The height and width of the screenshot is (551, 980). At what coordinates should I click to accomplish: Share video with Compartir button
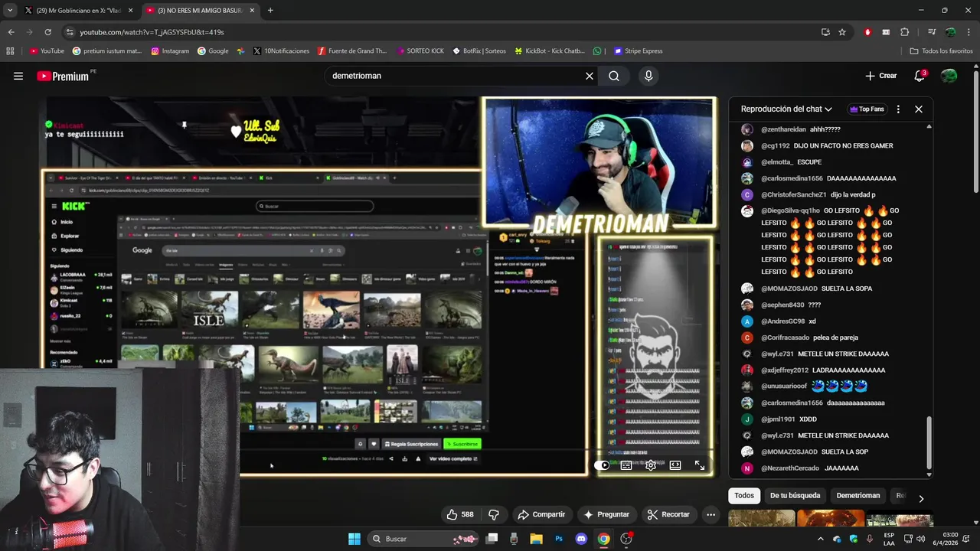[541, 514]
